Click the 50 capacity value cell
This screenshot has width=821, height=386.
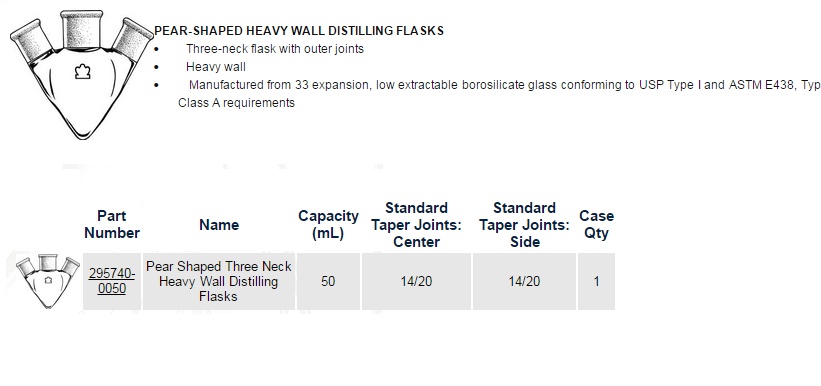click(x=328, y=281)
